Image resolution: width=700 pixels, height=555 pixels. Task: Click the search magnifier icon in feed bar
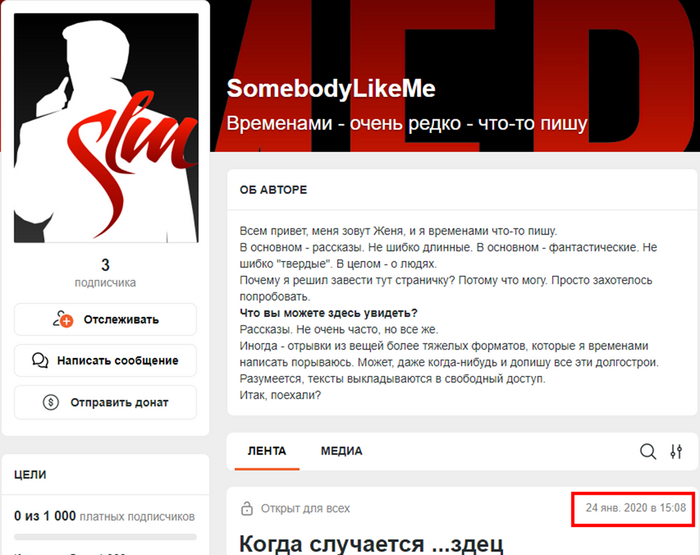648,451
